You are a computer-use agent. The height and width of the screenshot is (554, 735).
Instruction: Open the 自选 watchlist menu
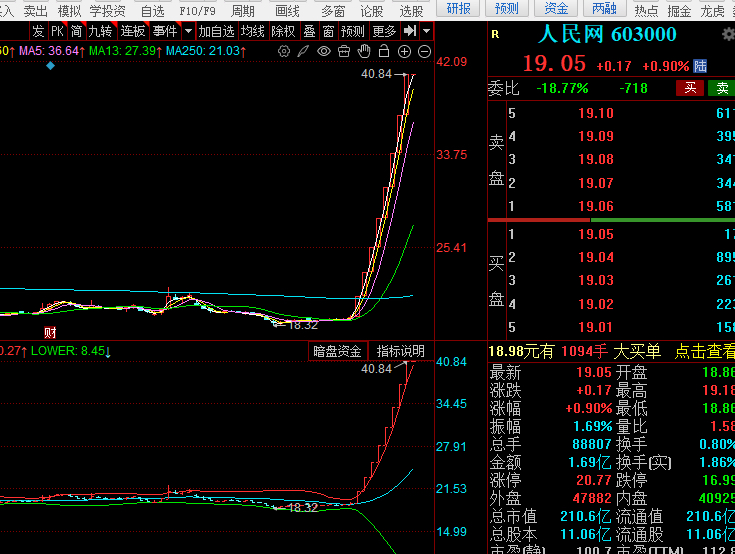(153, 10)
